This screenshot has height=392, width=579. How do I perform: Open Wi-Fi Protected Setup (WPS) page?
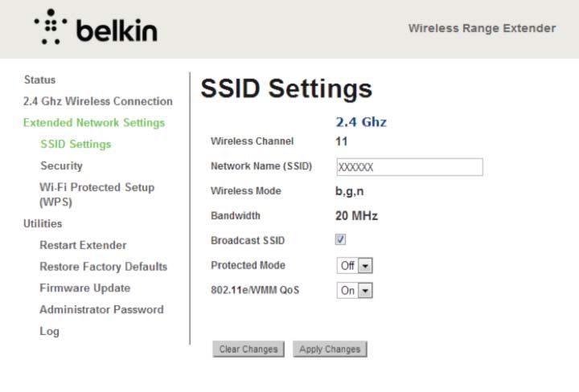[96, 194]
